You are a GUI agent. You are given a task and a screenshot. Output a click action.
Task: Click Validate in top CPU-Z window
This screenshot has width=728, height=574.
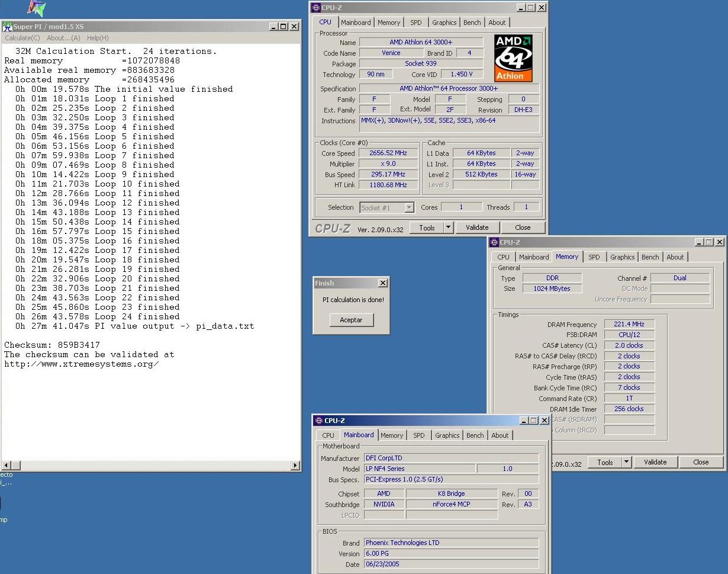pos(477,227)
